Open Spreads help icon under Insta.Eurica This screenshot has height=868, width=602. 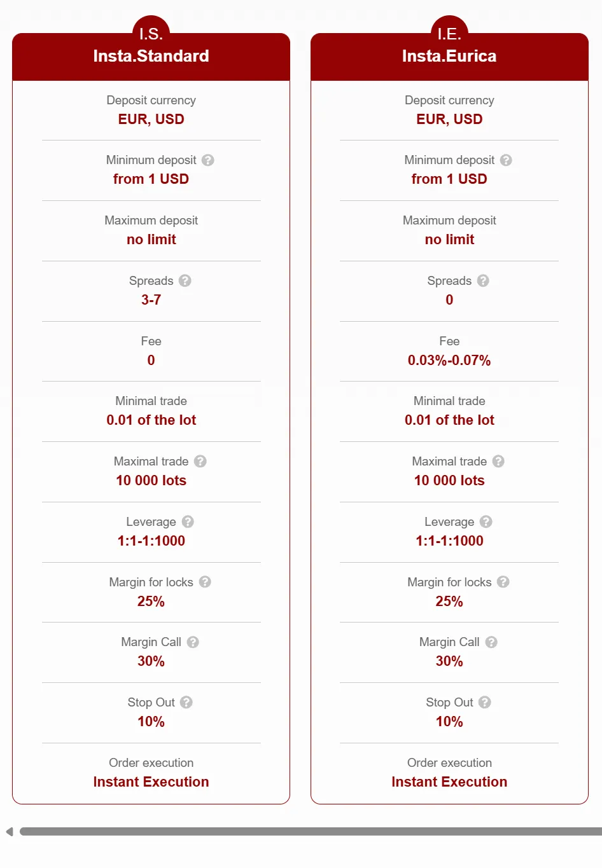click(x=484, y=280)
